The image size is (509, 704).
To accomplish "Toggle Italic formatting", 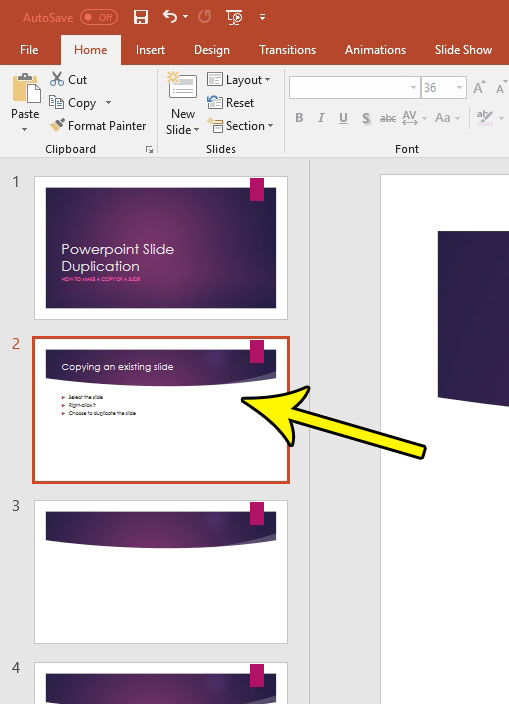I will [321, 118].
